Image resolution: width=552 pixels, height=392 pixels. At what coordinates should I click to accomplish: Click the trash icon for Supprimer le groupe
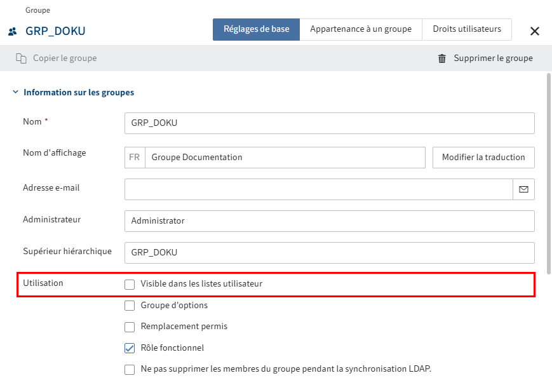pyautogui.click(x=441, y=58)
